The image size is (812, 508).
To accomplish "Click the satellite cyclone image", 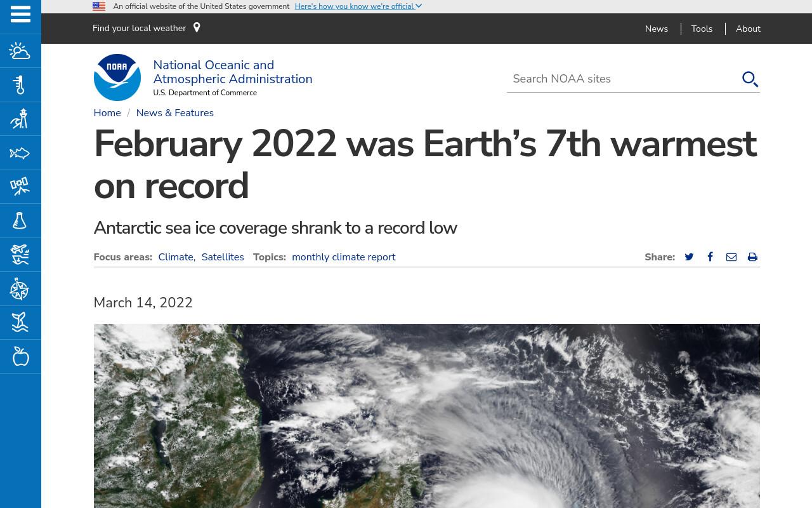I will [x=427, y=416].
